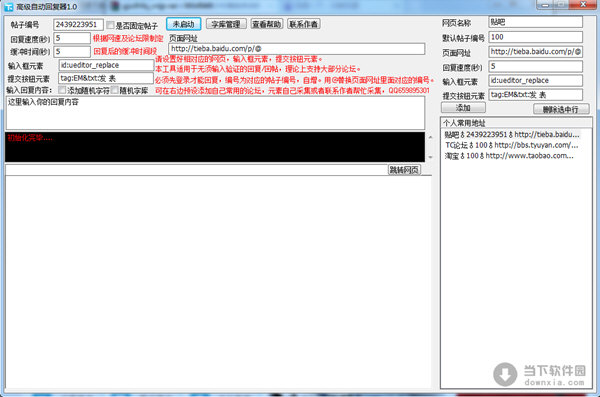Click the reply content text area

(215, 113)
